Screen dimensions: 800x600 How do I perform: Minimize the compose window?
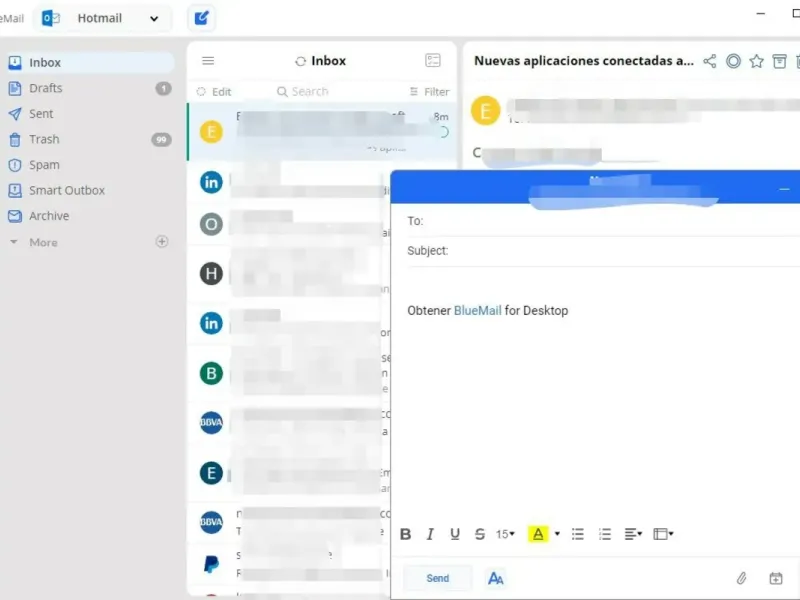pyautogui.click(x=784, y=189)
